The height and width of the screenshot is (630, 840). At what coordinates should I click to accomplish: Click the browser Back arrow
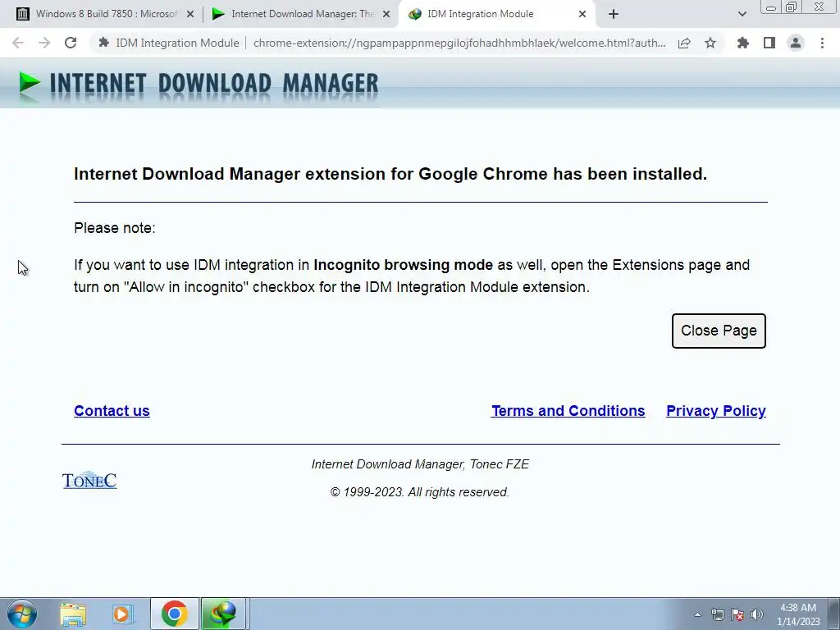18,43
